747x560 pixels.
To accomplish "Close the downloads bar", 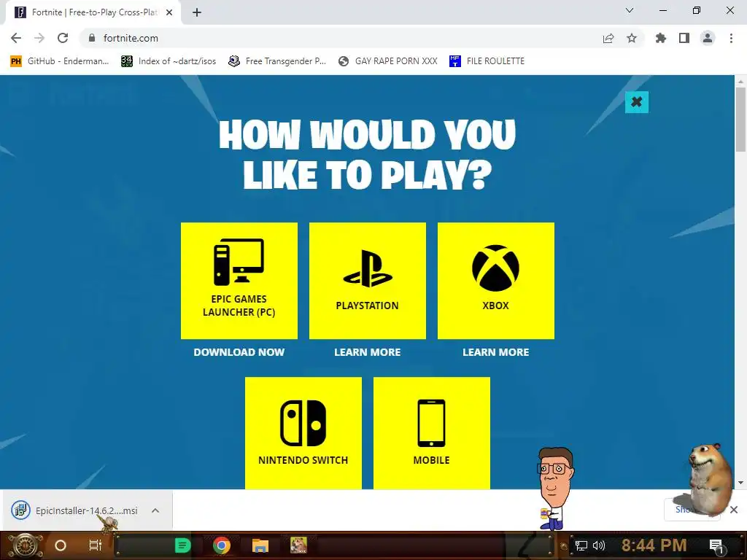I will [734, 510].
